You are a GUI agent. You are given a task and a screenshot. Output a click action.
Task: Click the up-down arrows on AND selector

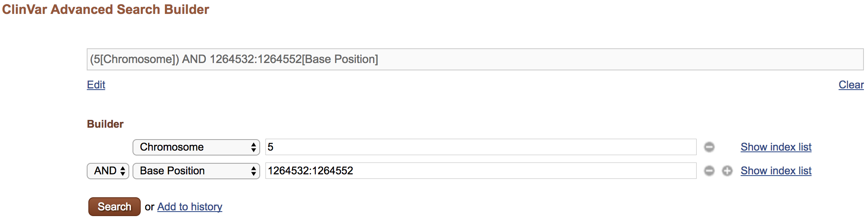point(123,171)
